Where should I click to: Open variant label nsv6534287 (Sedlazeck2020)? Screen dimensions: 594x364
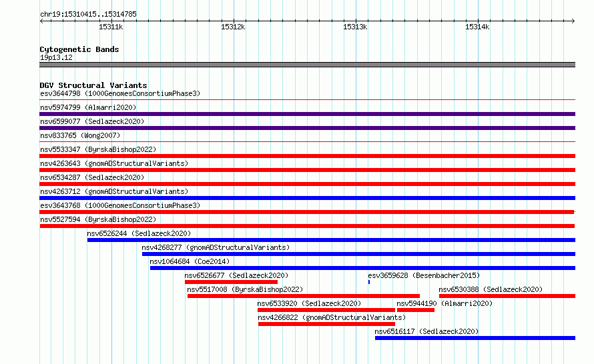pos(92,177)
